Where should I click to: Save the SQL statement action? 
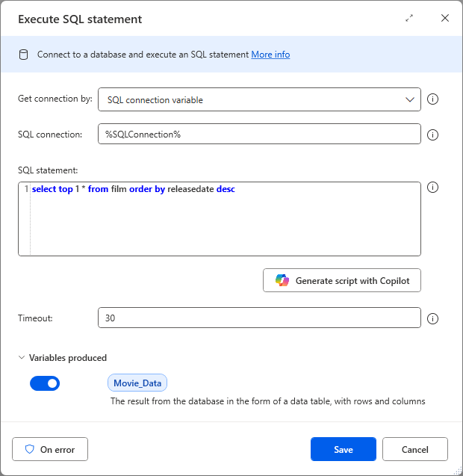point(344,449)
